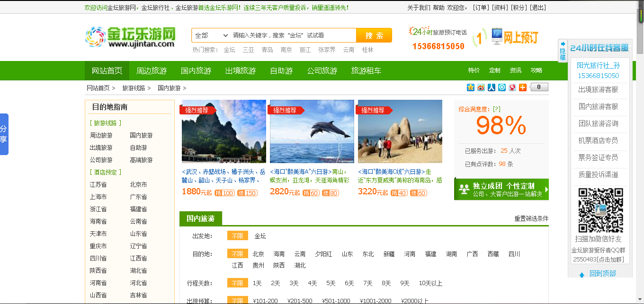The width and height of the screenshot is (644, 304).
Task: Share page using Renren icon
Action: point(491,87)
